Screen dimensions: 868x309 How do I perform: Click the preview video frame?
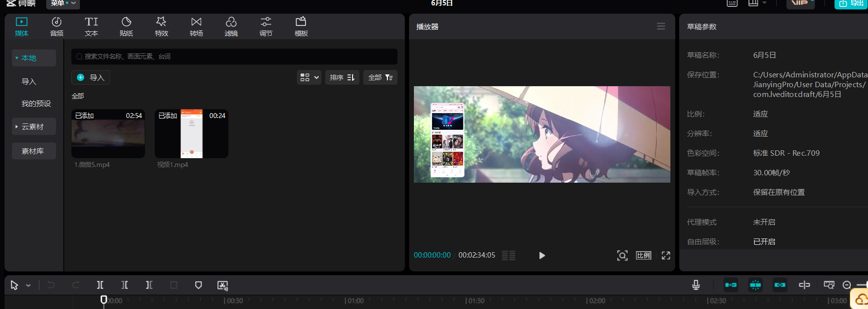[x=542, y=135]
